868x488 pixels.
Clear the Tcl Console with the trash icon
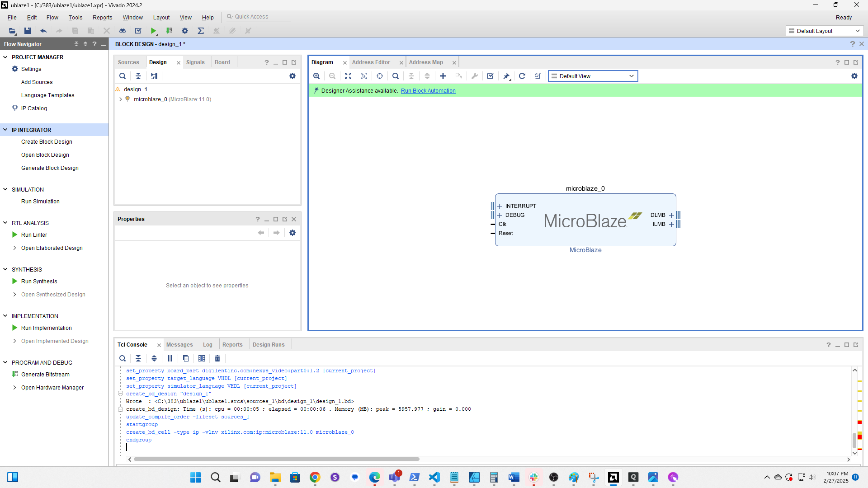click(x=217, y=358)
